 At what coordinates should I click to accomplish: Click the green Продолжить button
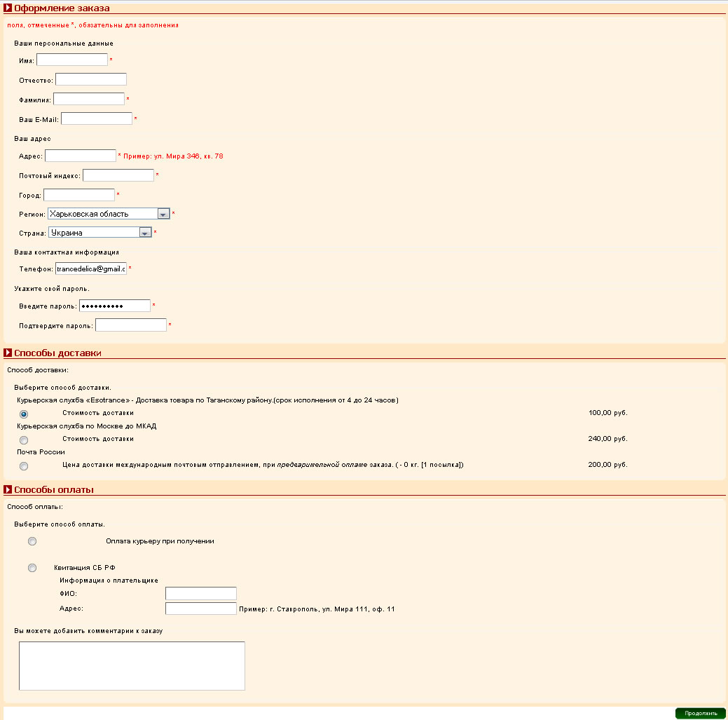click(700, 713)
